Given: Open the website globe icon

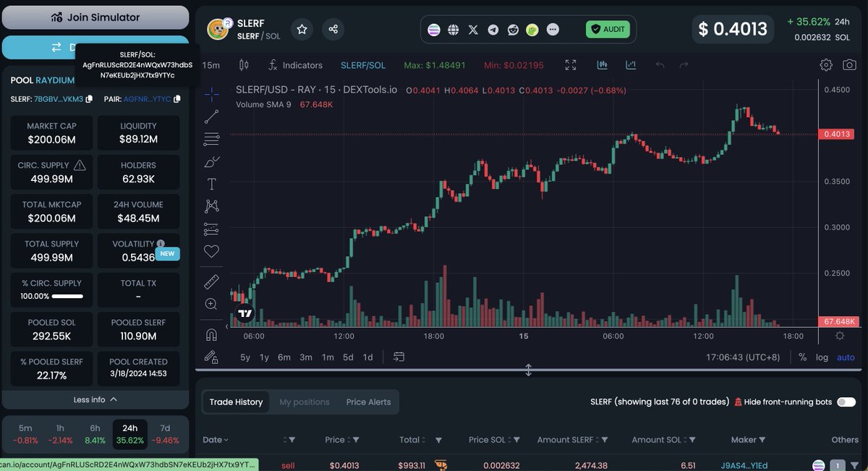Looking at the screenshot, I should [x=454, y=30].
